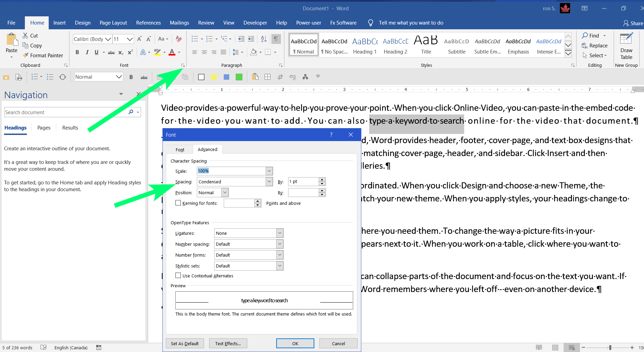Toggle the Show/Hide paragraph marks button
Screen dimensions: 644x352
276,39
